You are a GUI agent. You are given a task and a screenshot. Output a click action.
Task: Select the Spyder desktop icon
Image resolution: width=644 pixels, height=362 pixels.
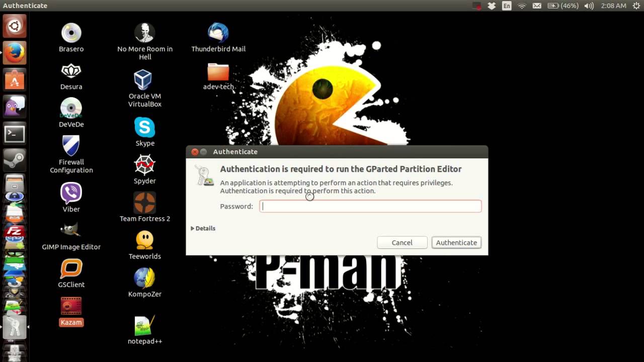[145, 169]
